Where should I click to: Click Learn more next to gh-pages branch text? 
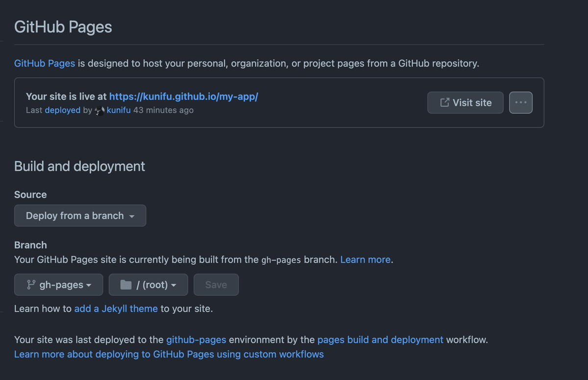365,259
